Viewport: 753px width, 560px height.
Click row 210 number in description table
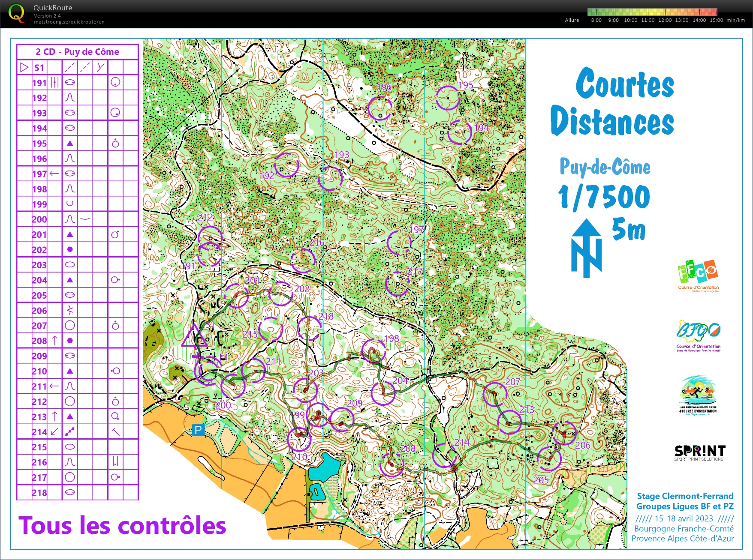[39, 371]
